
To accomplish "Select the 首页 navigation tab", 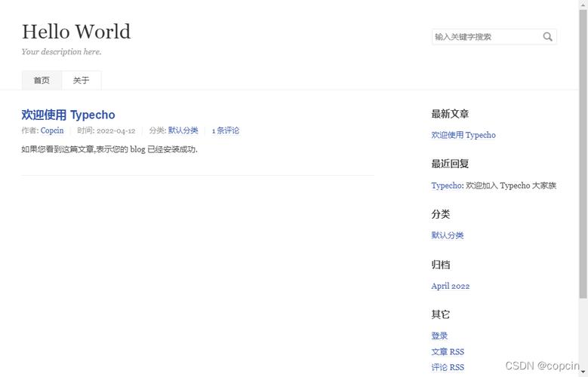I will coord(42,81).
